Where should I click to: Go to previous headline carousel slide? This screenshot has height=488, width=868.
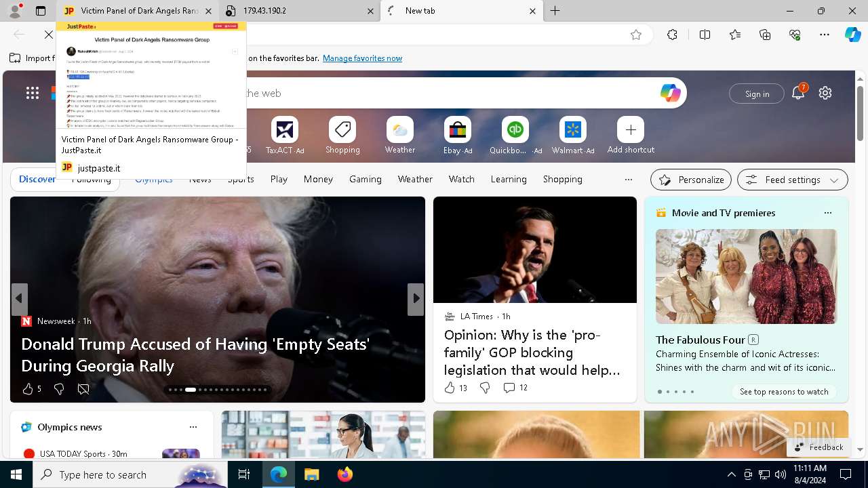(19, 298)
